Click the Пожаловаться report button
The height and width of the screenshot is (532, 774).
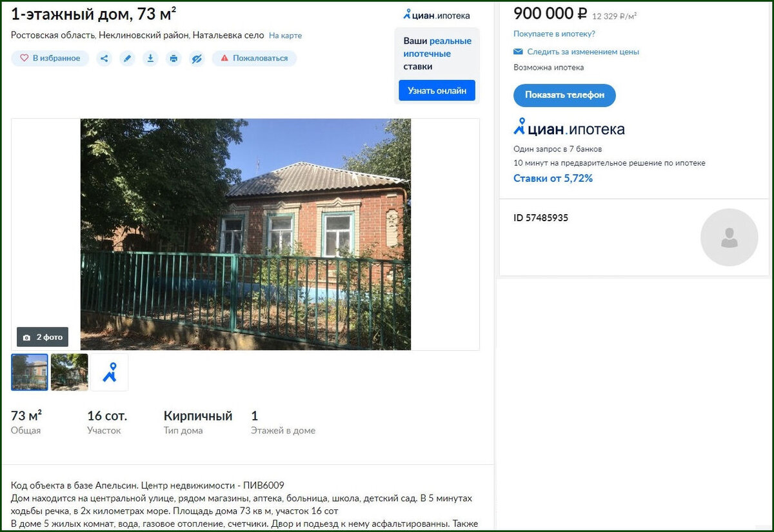tap(254, 59)
